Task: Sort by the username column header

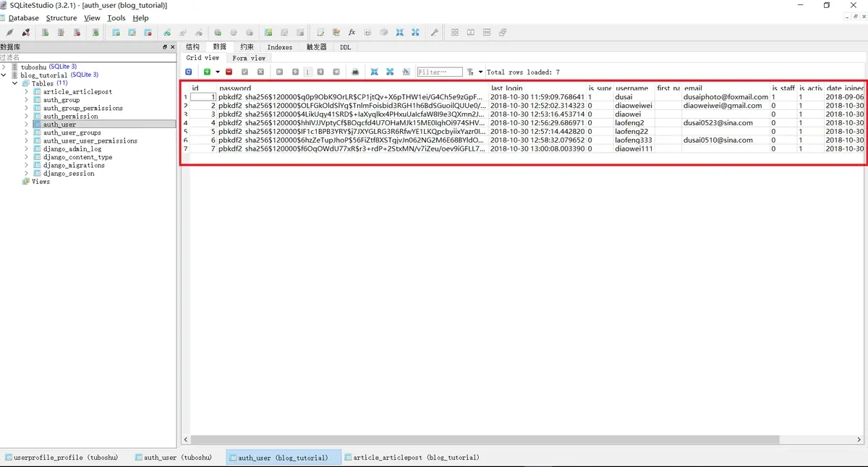Action: point(634,88)
